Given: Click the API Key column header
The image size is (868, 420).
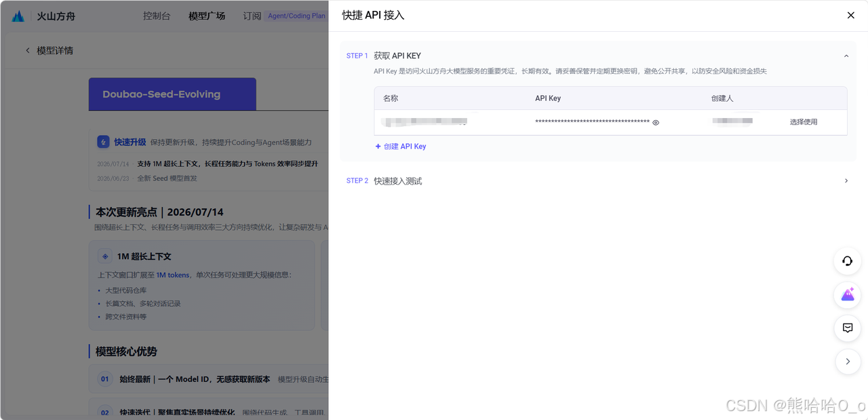Looking at the screenshot, I should (x=548, y=98).
